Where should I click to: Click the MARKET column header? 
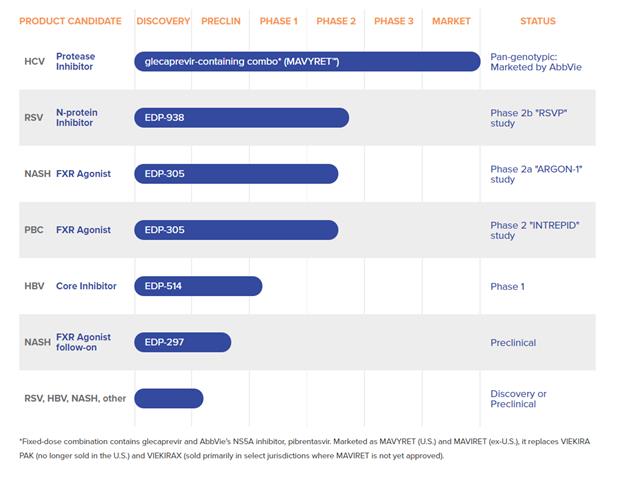coord(451,21)
